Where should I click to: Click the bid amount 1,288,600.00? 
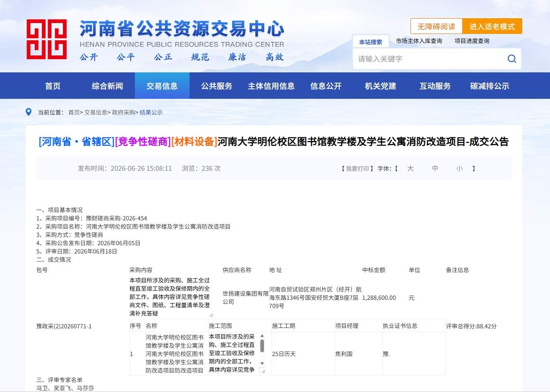(x=379, y=298)
